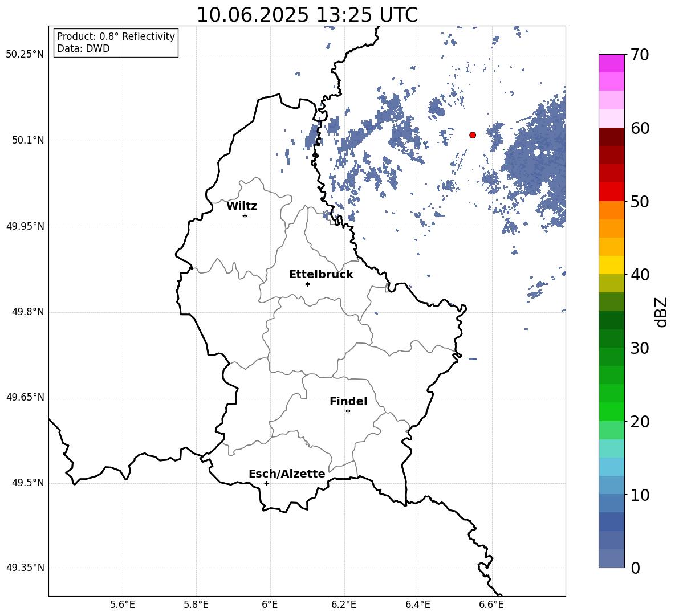The width and height of the screenshot is (675, 616).
Task: Click the 70 colorbar tick label
Action: 640,55
